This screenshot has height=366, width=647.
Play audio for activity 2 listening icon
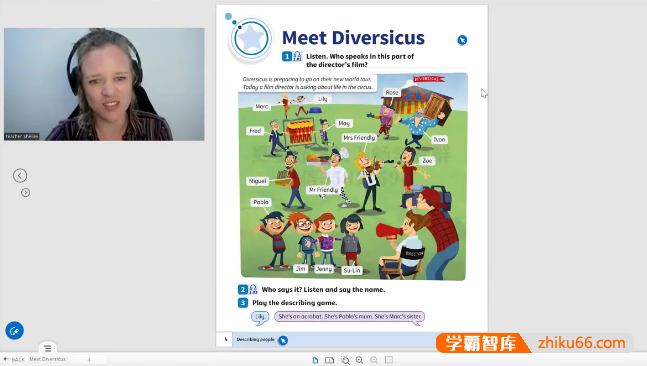pyautogui.click(x=253, y=289)
